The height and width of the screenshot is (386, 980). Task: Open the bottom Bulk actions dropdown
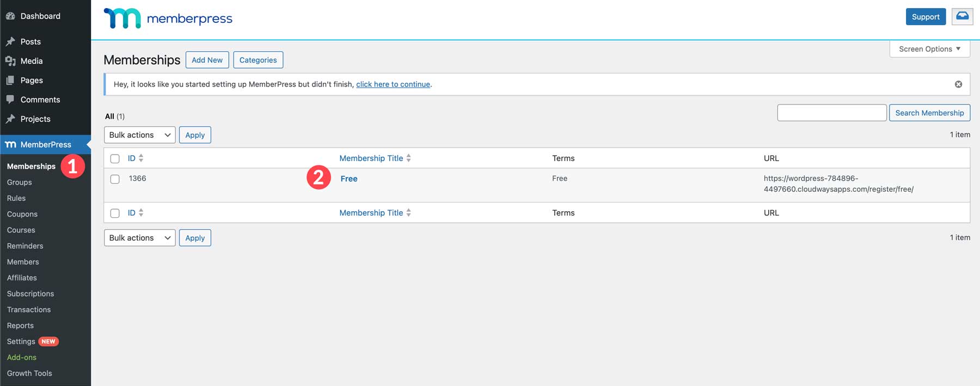pos(139,238)
